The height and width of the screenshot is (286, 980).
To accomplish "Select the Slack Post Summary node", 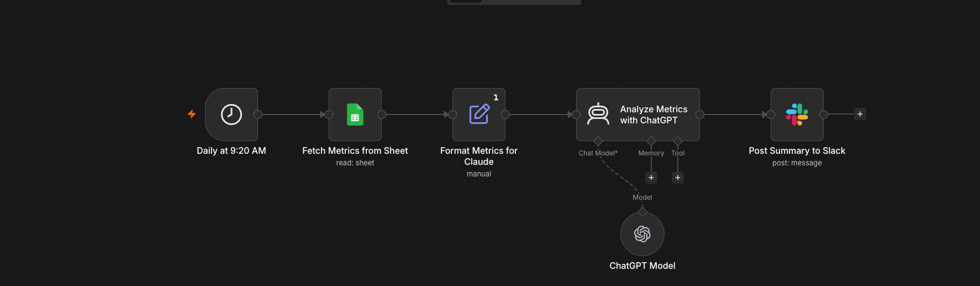I will [x=797, y=115].
